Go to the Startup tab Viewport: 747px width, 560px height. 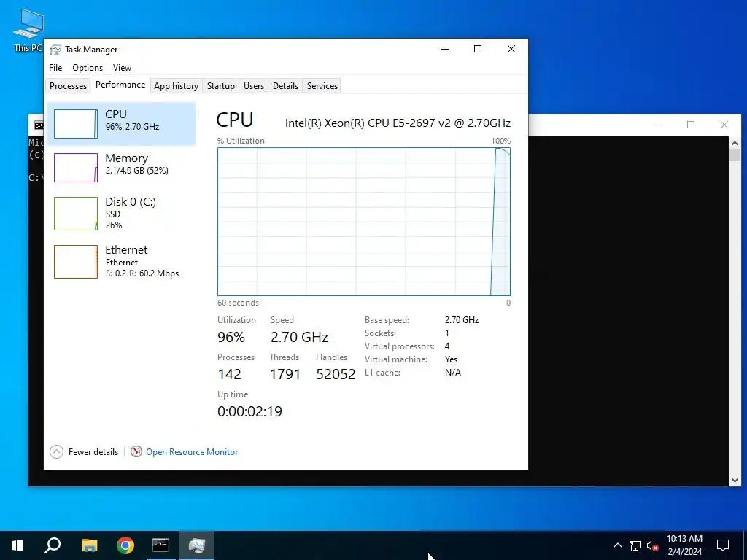(220, 86)
